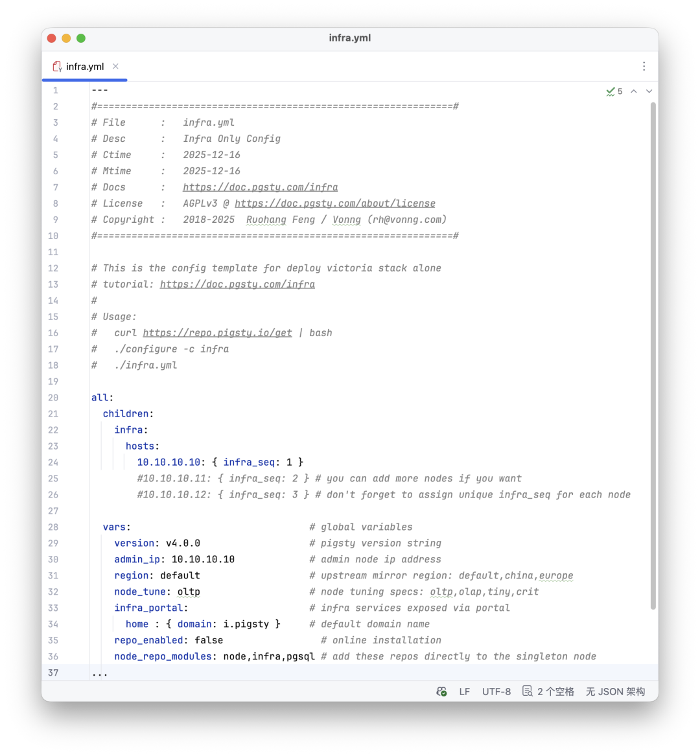Toggle selection of line number 24

tap(53, 462)
